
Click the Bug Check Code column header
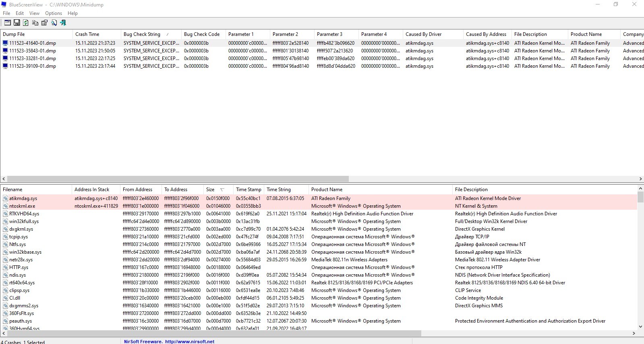click(203, 34)
